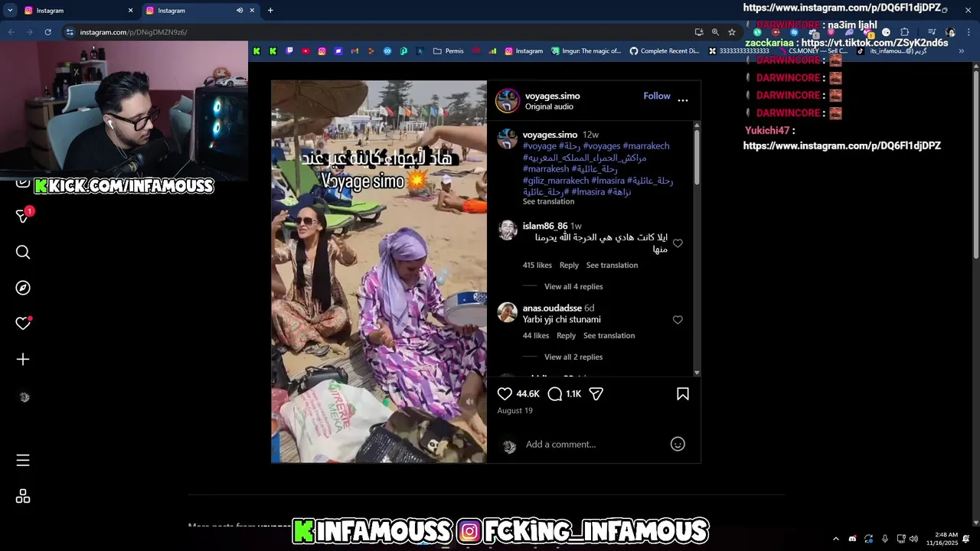Viewport: 980px width, 551px height.
Task: Open Instagram messages icon with badge
Action: pos(23,217)
